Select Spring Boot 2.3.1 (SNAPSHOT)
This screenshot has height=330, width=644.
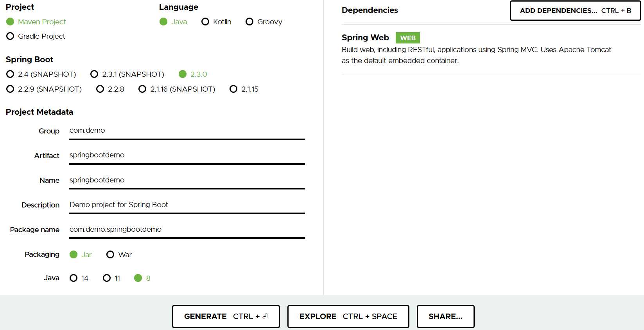(127, 74)
